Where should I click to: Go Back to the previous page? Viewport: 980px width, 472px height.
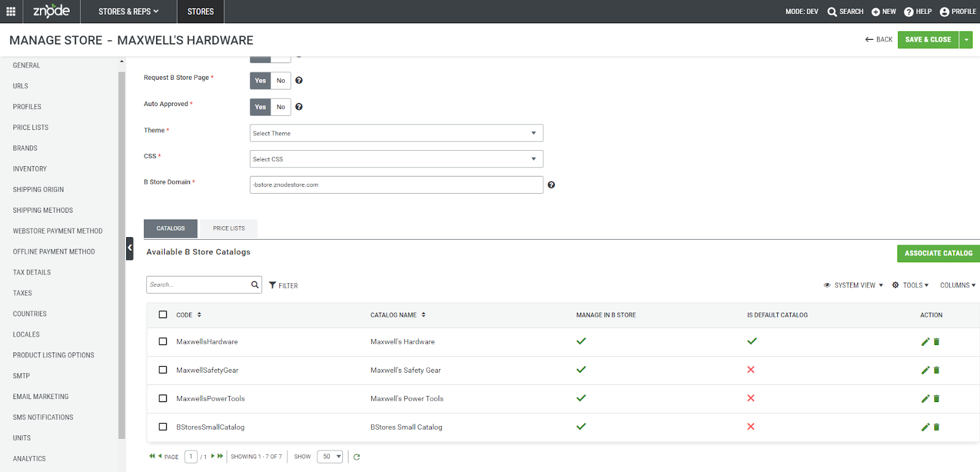[x=879, y=40]
